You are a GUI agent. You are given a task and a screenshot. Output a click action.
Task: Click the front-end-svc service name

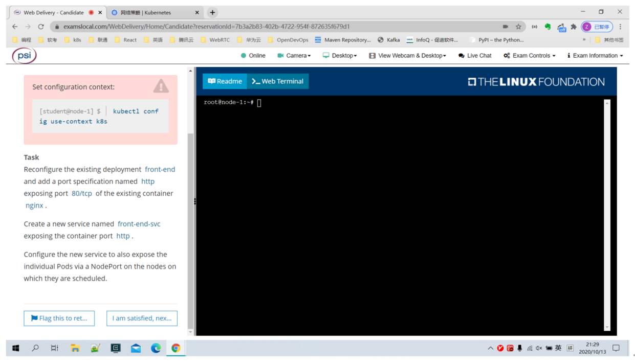pos(139,224)
